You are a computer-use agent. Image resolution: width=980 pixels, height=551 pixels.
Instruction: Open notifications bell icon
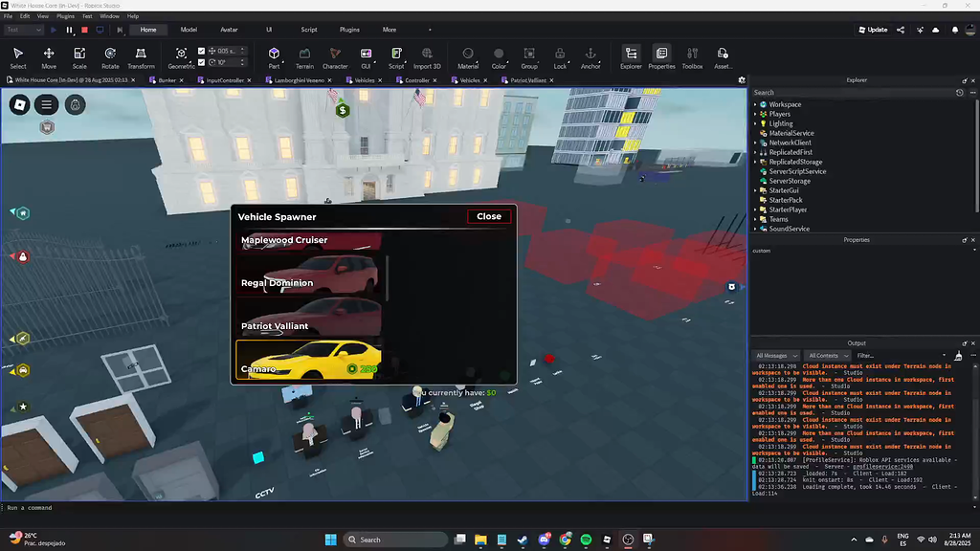point(954,30)
